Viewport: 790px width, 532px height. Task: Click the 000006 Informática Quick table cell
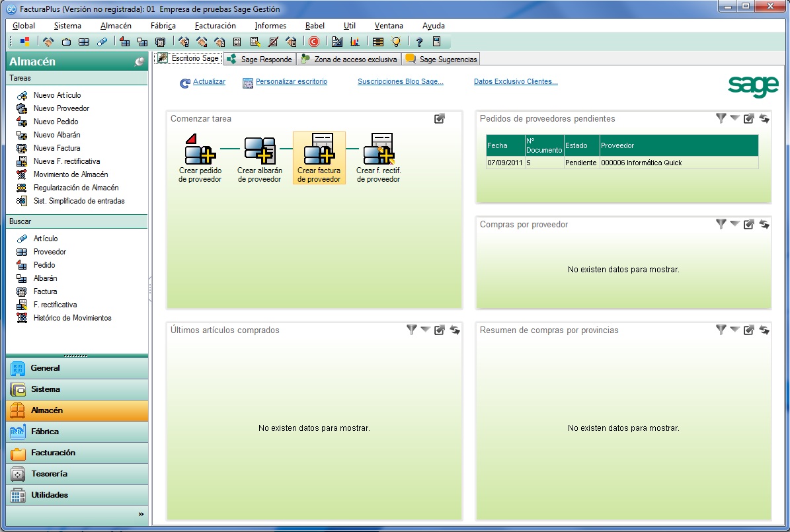tap(679, 163)
